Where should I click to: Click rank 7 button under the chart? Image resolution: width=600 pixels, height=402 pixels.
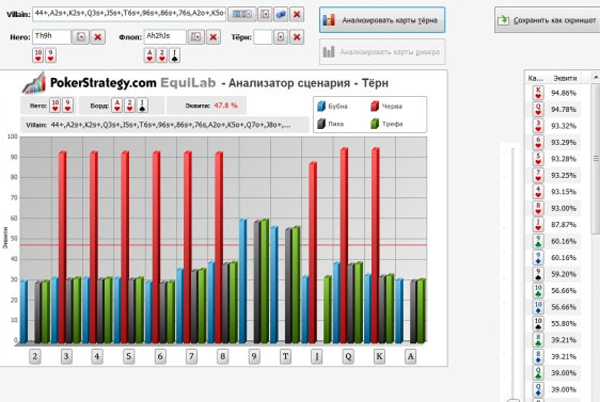191,356
